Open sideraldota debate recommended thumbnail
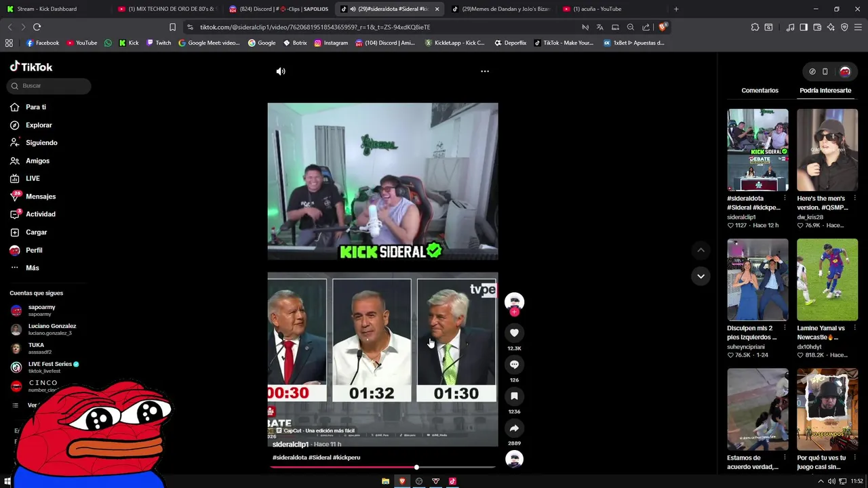 coord(757,150)
